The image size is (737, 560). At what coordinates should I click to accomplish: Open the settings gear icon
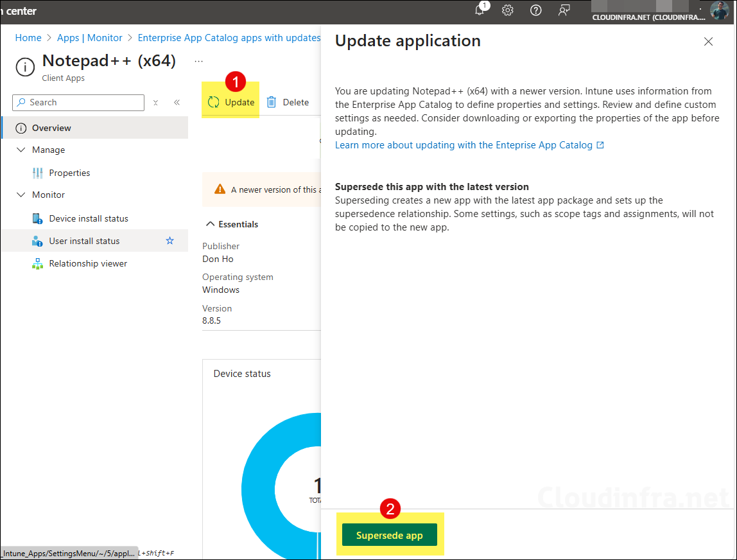tap(508, 10)
